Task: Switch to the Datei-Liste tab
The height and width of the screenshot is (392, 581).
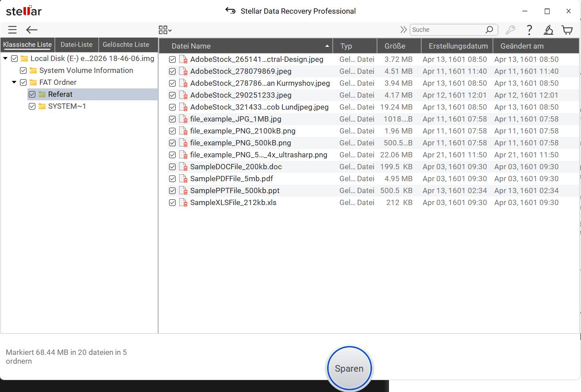Action: point(77,45)
